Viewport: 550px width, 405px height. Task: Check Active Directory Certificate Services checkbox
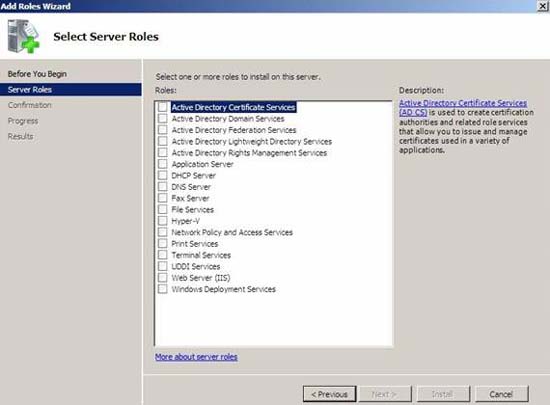click(162, 107)
